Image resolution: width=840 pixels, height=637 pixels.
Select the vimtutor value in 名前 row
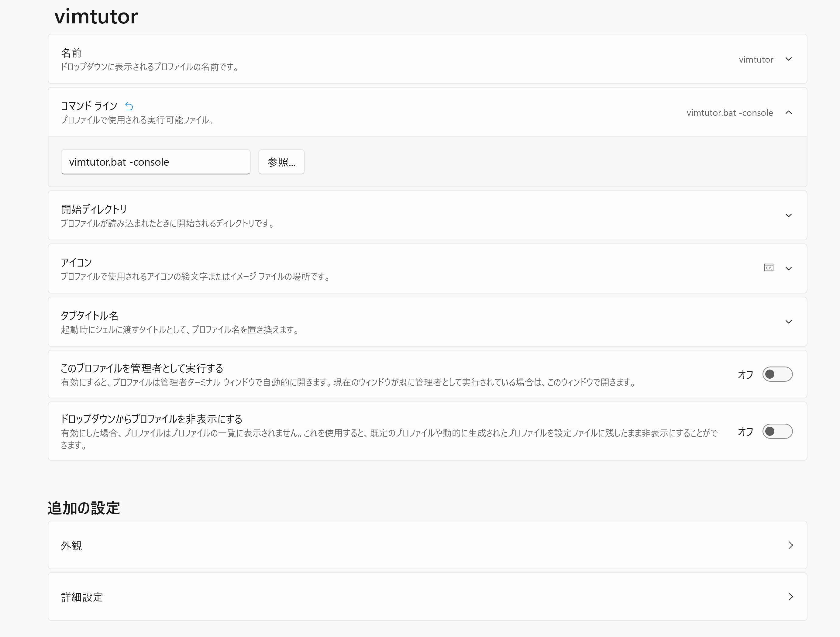pos(756,59)
